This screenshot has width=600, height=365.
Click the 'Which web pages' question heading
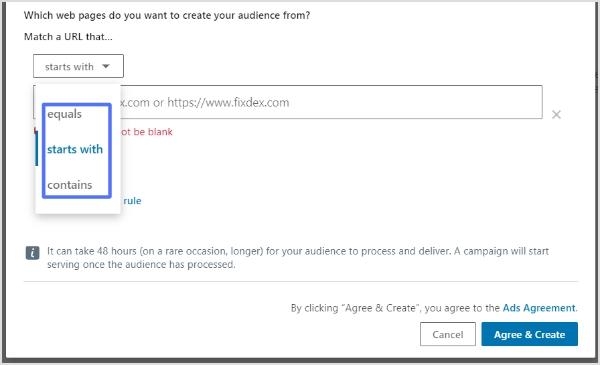click(167, 16)
